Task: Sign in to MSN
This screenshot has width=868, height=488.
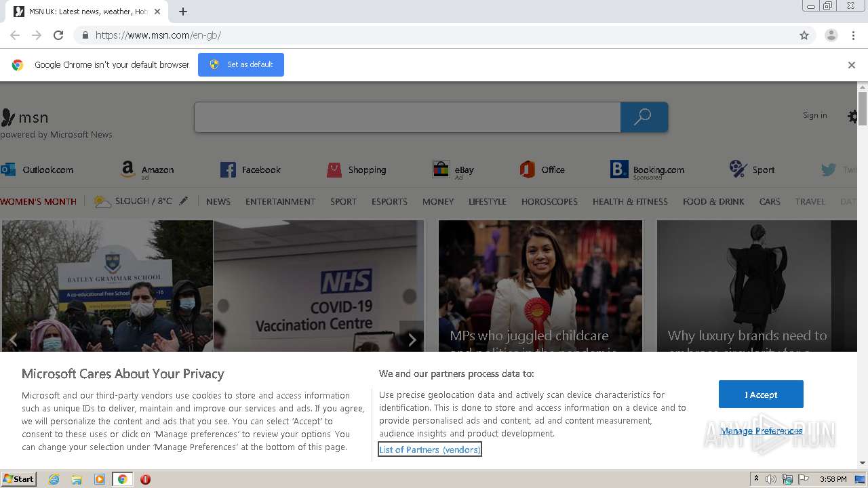Action: [814, 115]
